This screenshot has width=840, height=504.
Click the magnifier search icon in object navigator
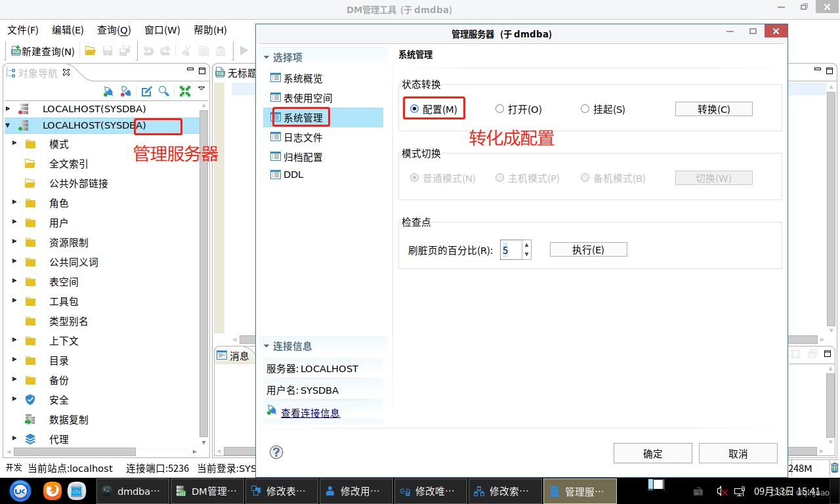164,91
